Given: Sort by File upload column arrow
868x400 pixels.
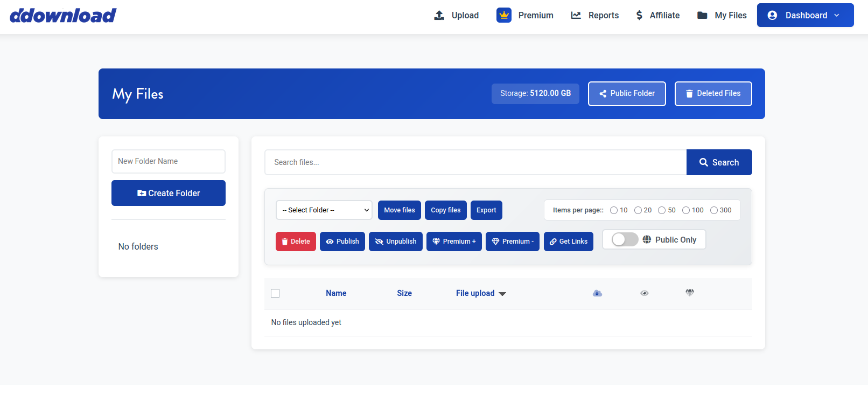Looking at the screenshot, I should click(502, 294).
